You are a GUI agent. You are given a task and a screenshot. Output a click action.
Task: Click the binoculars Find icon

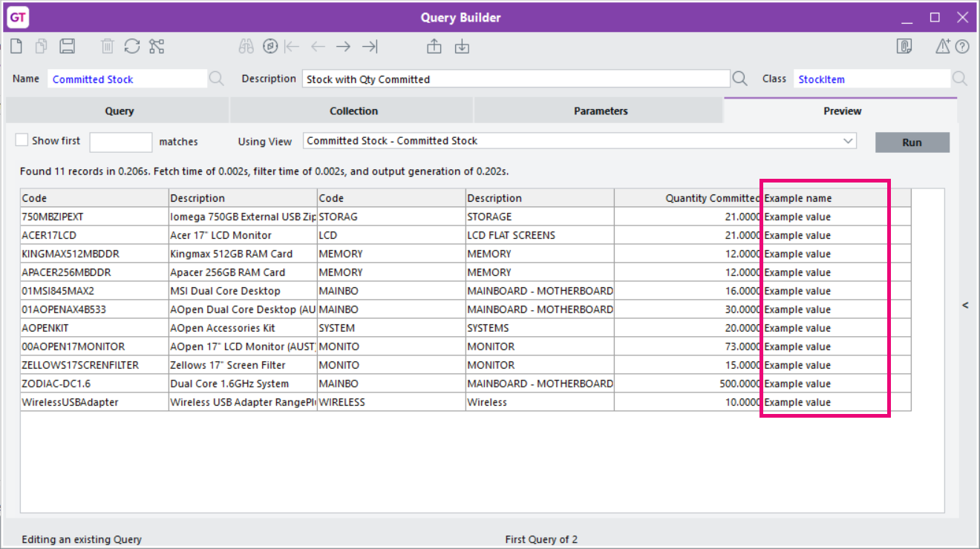[246, 47]
